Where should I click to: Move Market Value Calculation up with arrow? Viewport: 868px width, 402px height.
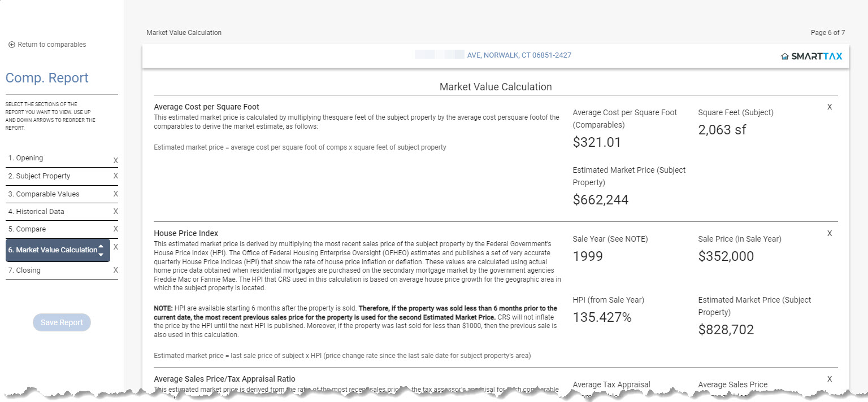pyautogui.click(x=101, y=246)
